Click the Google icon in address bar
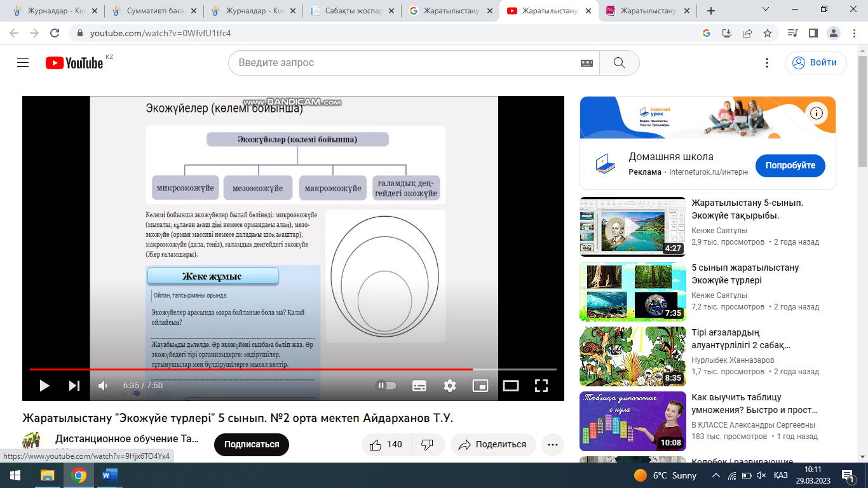 click(707, 33)
